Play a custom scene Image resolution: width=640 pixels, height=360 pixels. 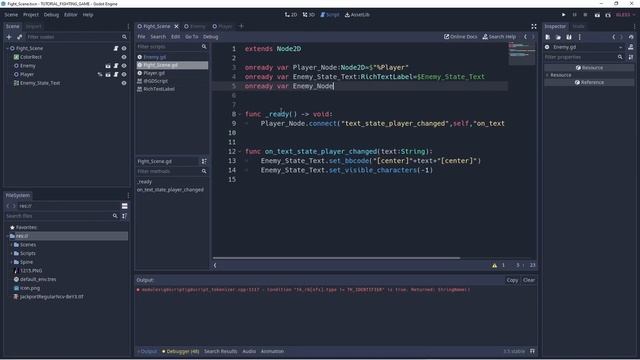[608, 15]
